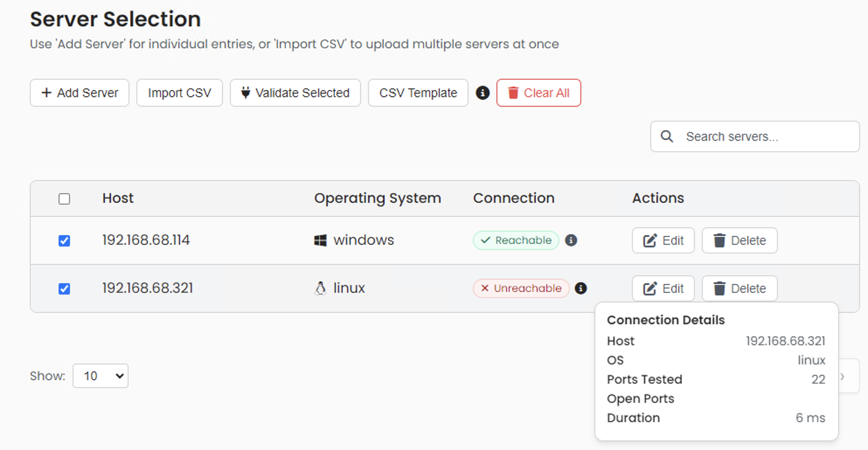Screen dimensions: 868x450
Task: Uncheck the 192.168.68.321 server checkbox
Action: [64, 289]
